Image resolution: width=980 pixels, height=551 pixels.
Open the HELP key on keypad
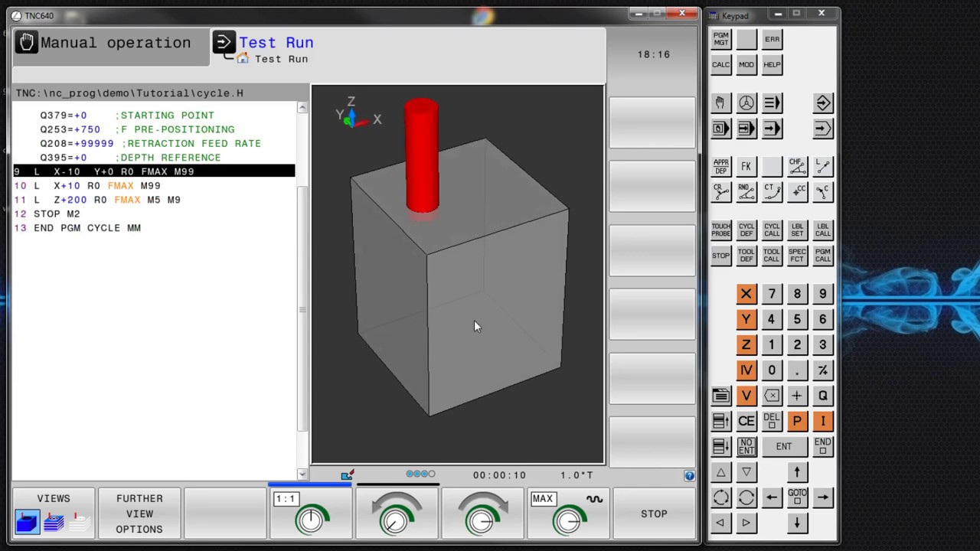click(x=772, y=65)
